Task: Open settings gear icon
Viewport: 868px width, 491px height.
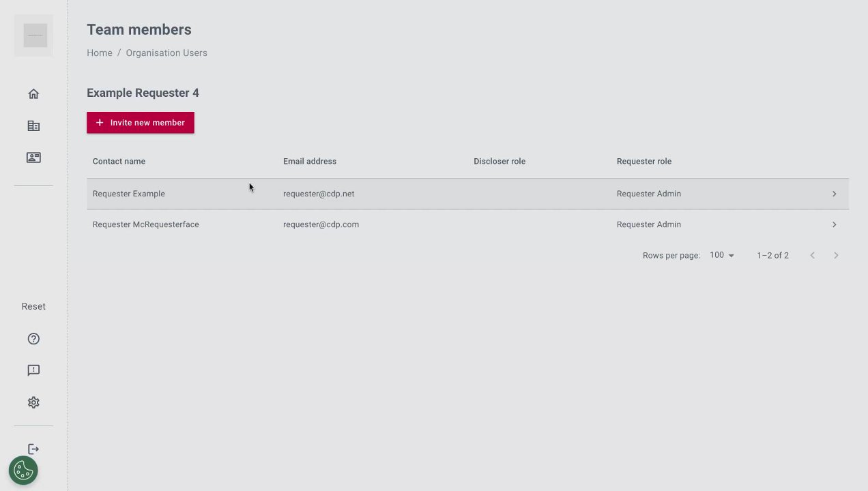Action: [x=33, y=402]
